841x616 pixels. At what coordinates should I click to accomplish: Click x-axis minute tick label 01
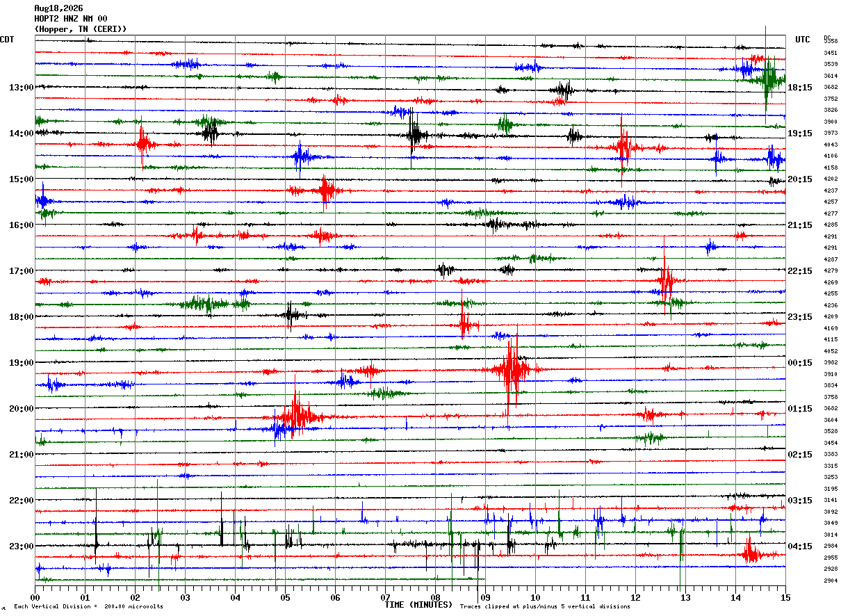(85, 597)
